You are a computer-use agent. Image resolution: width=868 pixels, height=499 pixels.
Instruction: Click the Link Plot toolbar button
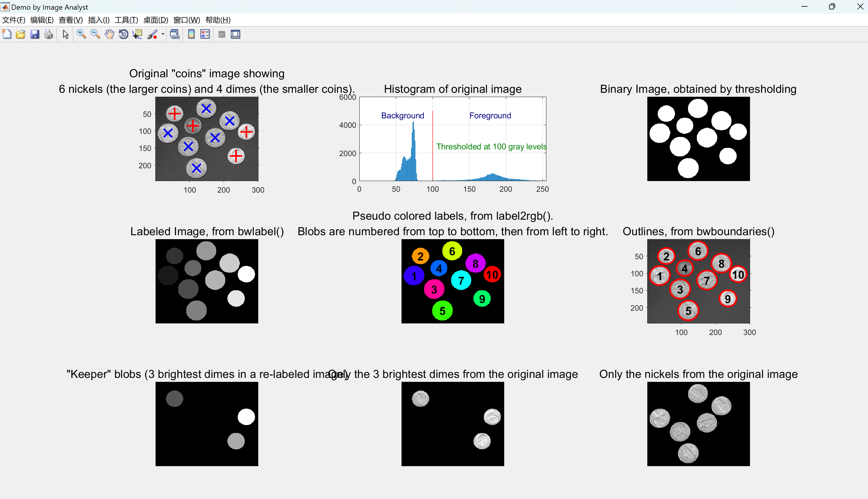click(175, 34)
